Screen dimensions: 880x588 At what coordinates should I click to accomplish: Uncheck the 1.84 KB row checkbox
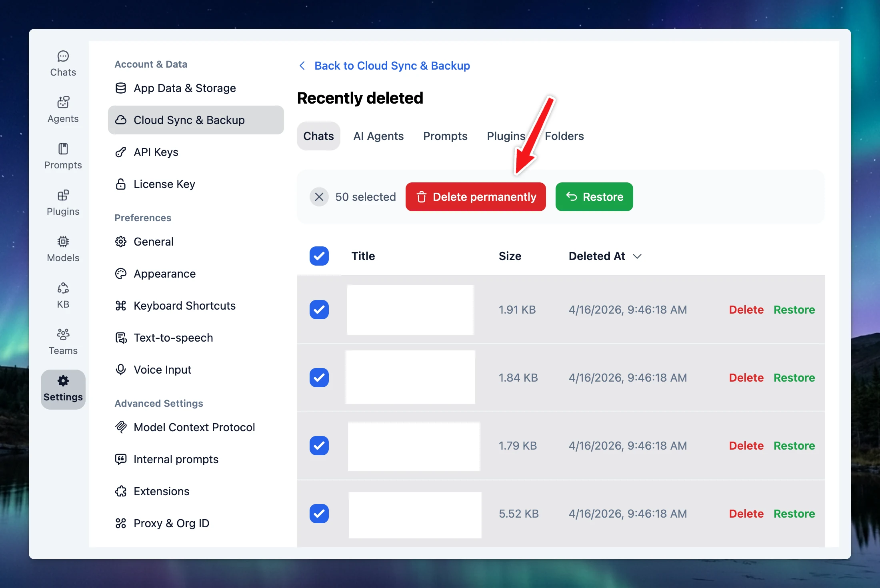point(319,378)
